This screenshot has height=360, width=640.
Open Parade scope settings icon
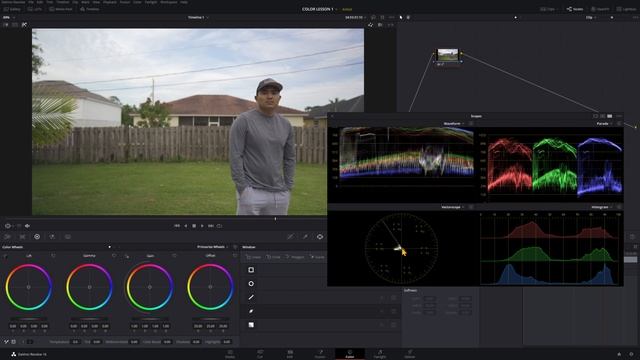[619, 123]
